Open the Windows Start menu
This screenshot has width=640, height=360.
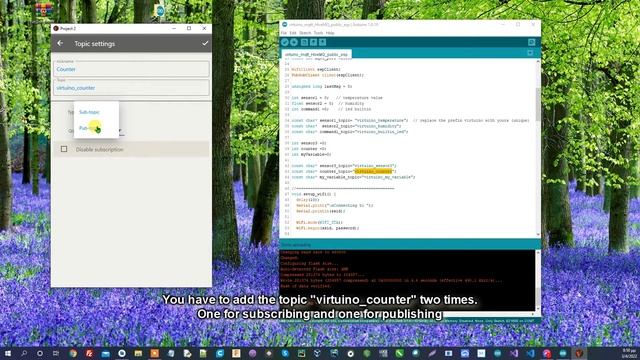[7, 353]
